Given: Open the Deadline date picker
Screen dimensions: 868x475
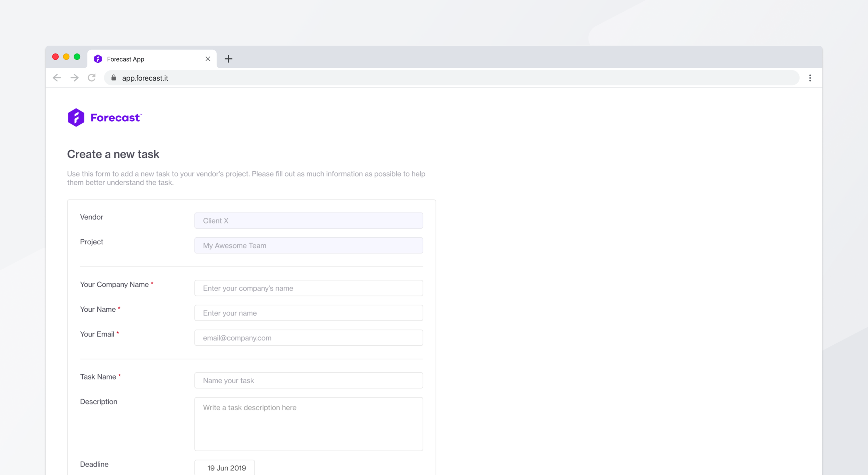Looking at the screenshot, I should 225,468.
